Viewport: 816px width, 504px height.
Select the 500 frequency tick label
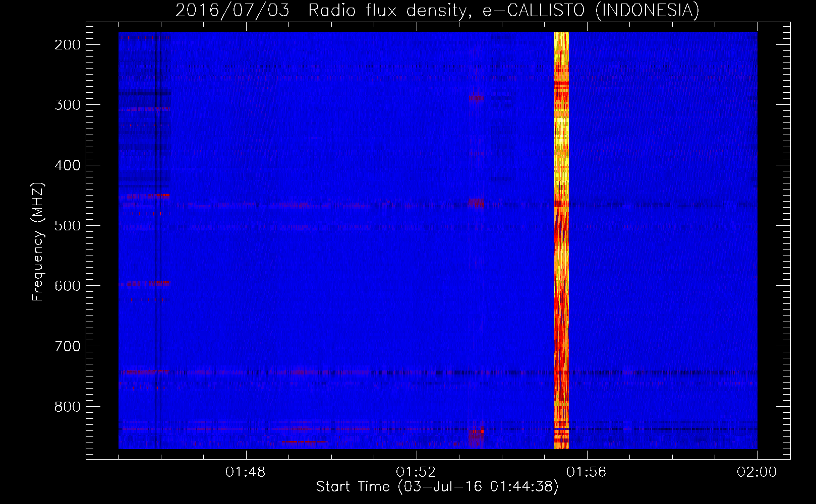point(68,225)
